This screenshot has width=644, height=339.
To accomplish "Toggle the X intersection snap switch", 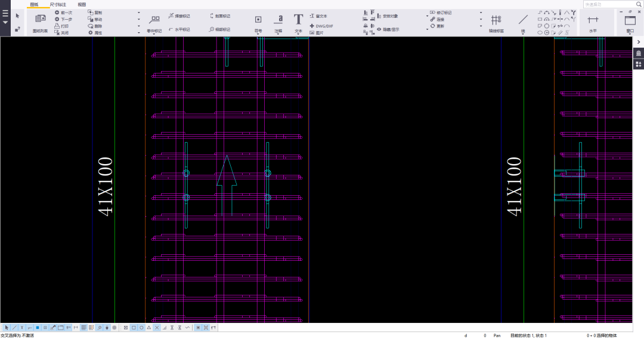I will (x=157, y=328).
